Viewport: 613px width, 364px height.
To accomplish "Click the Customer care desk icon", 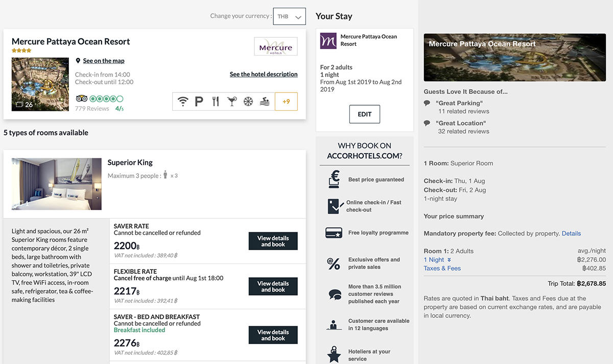I will click(334, 325).
